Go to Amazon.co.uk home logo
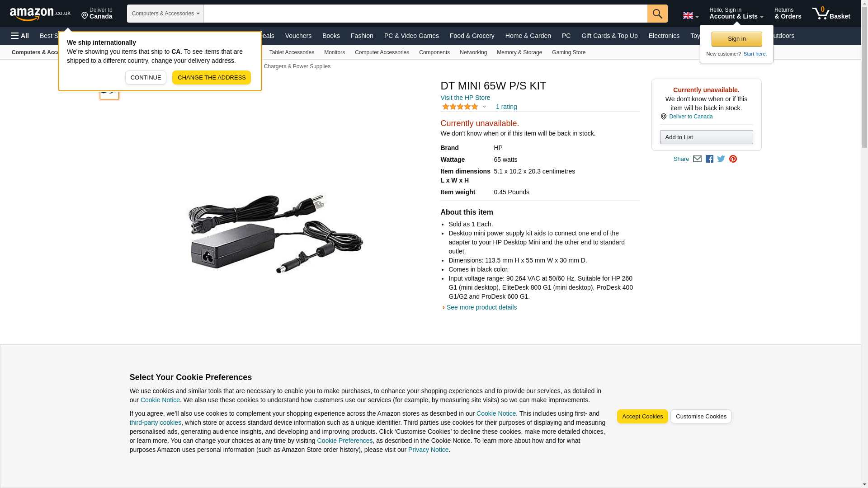Image resolution: width=868 pixels, height=488 pixels. [40, 14]
